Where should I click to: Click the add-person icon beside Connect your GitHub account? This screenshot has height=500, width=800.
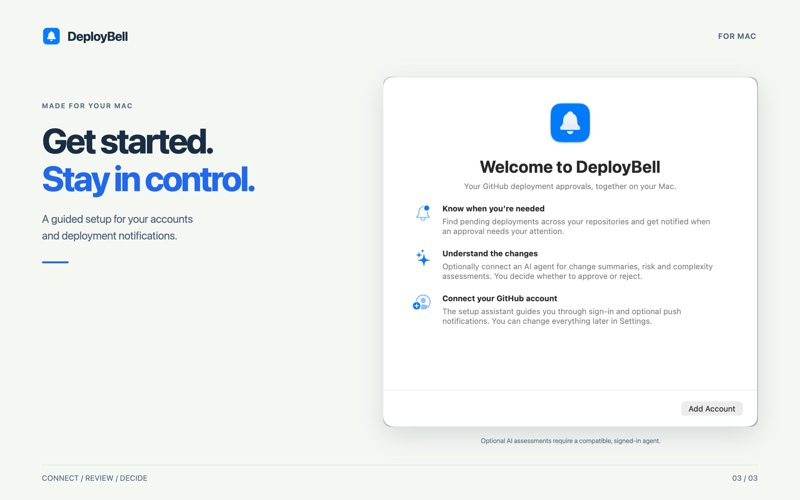tap(422, 302)
